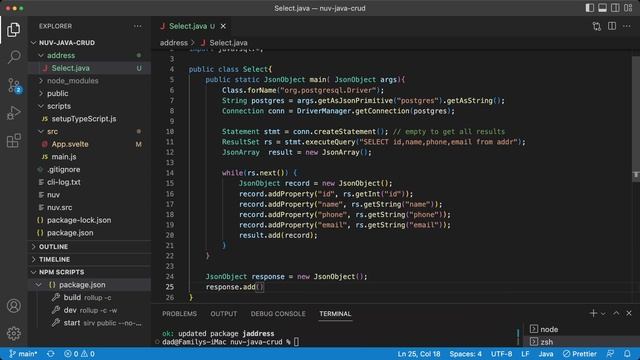This screenshot has width=640, height=360.
Task: Toggle secondary sidebar layout icon
Action: [x=615, y=8]
